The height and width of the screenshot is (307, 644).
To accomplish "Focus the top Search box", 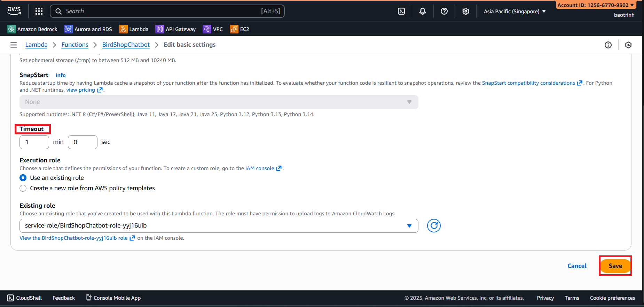I will click(167, 11).
